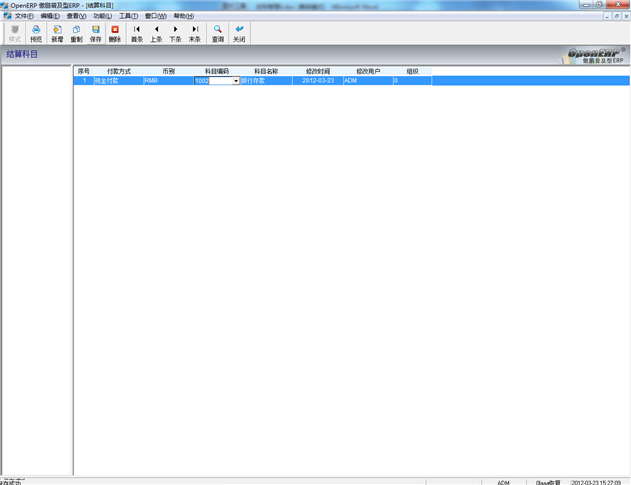The image size is (631, 485).
Task: Open the 帮助(H) menu
Action: [x=184, y=16]
